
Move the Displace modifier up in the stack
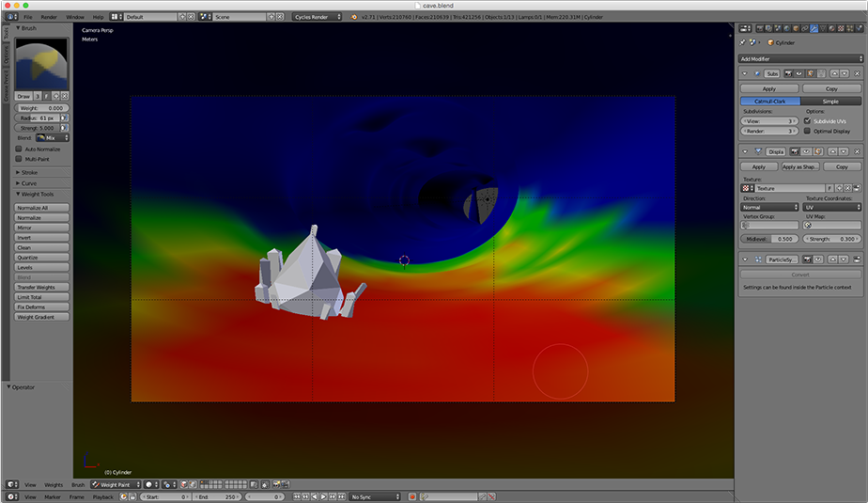tap(833, 151)
